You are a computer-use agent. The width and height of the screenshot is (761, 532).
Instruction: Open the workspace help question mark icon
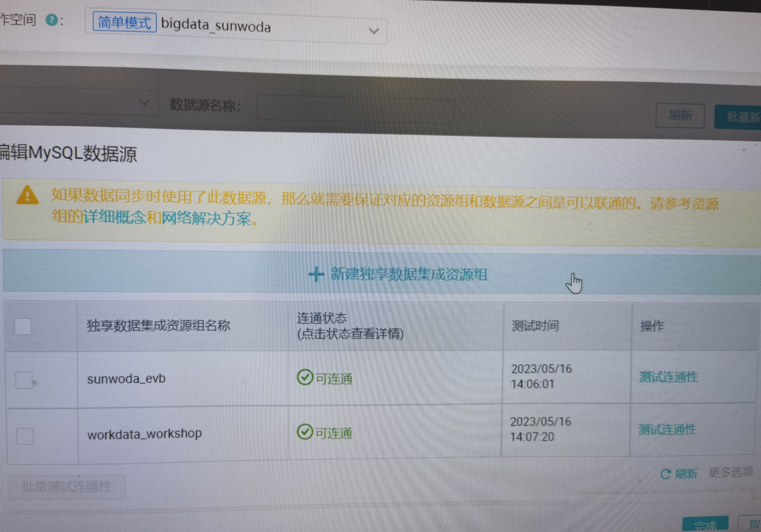[x=52, y=20]
